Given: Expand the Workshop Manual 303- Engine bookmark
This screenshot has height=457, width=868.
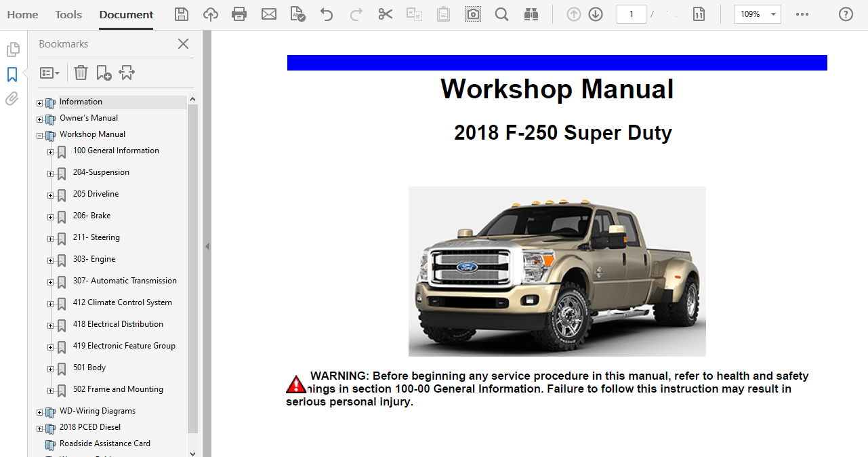Looking at the screenshot, I should coord(50,260).
